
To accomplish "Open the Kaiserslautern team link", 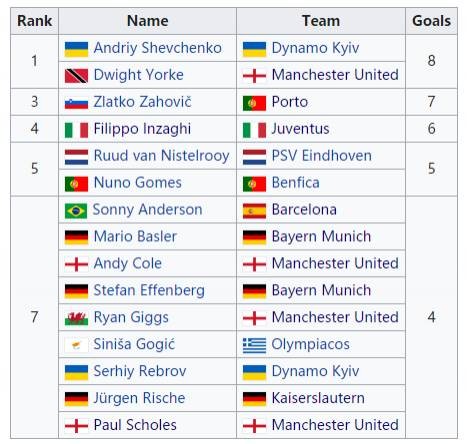I will point(318,398).
